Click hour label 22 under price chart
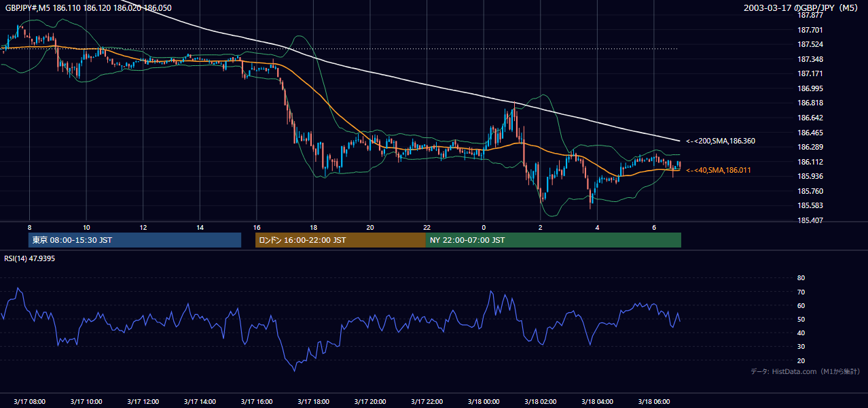868x408 pixels. pyautogui.click(x=427, y=227)
